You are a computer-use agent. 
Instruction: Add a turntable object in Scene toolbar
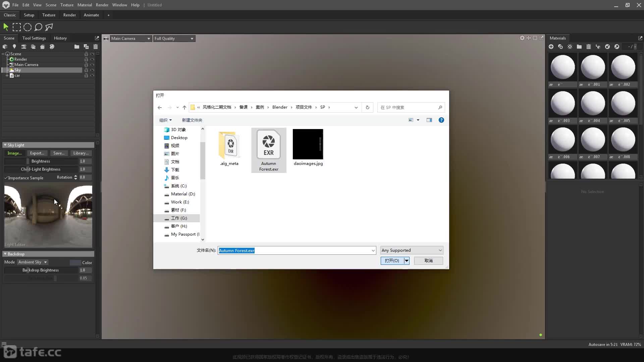43,47
